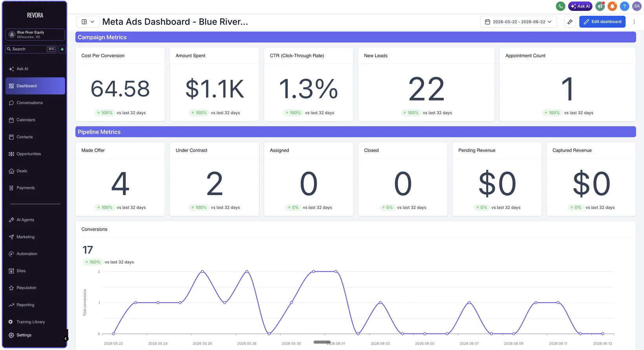The image size is (644, 350).
Task: Click the Pipeline Metrics section header
Action: pos(355,132)
